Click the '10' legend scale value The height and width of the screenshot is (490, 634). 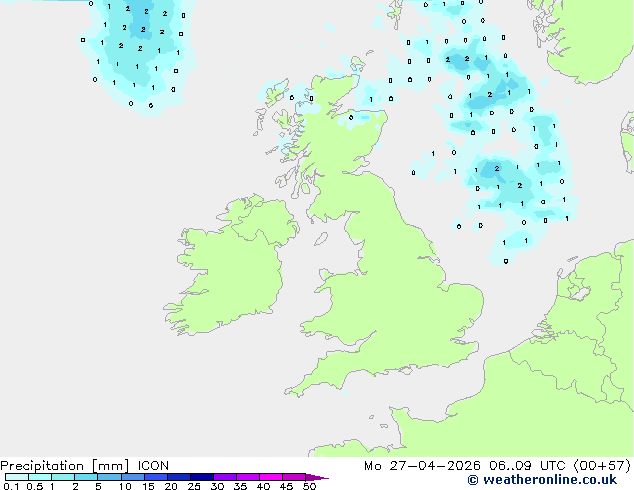click(125, 486)
